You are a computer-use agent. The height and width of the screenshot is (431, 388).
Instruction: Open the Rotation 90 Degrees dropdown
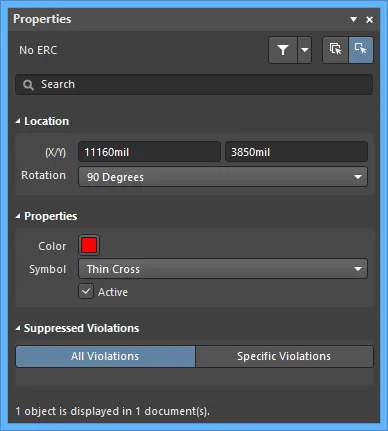[223, 177]
